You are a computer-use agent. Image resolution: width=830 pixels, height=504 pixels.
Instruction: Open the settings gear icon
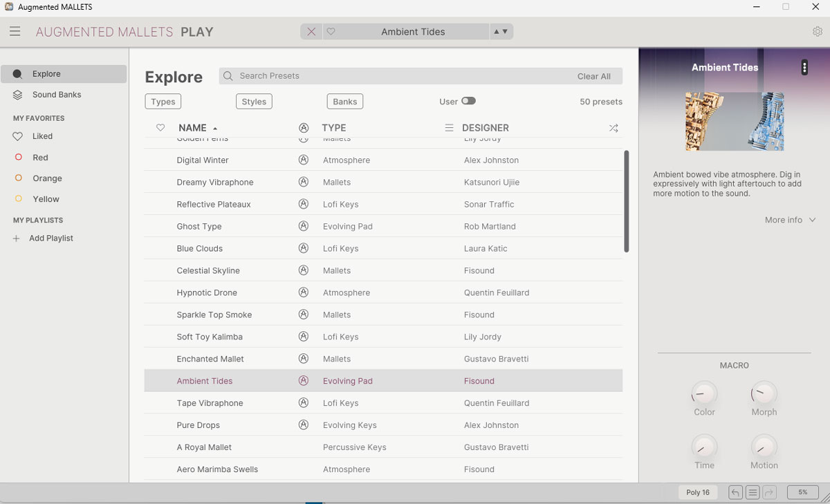[x=818, y=32]
